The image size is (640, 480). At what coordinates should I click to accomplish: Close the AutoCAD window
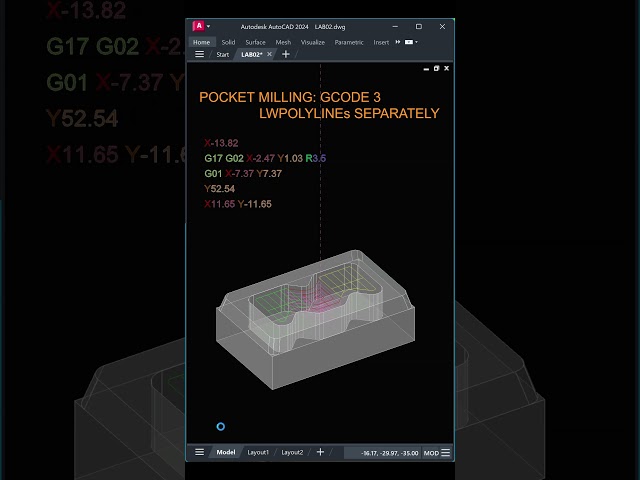point(442,27)
